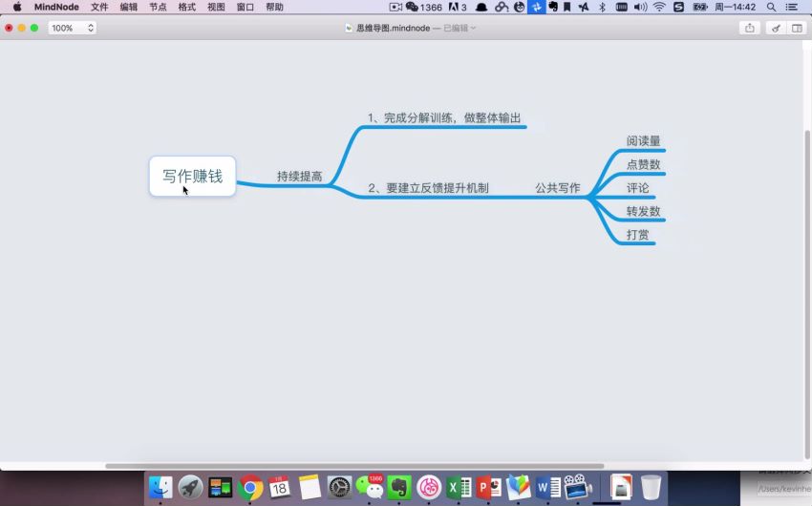Screen dimensions: 812x506
Task: Open the 编辑 menu
Action: (128, 7)
